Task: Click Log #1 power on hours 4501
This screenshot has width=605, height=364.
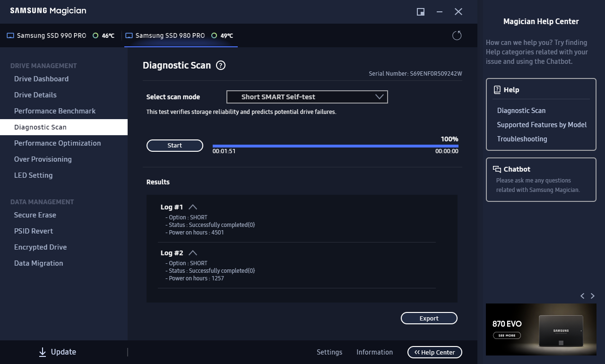Action: point(195,233)
